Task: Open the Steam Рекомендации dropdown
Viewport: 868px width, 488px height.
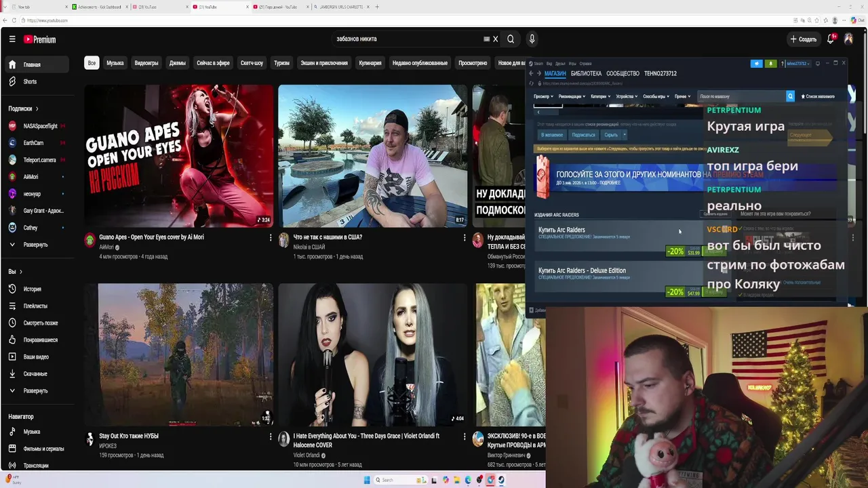Action: (x=572, y=96)
